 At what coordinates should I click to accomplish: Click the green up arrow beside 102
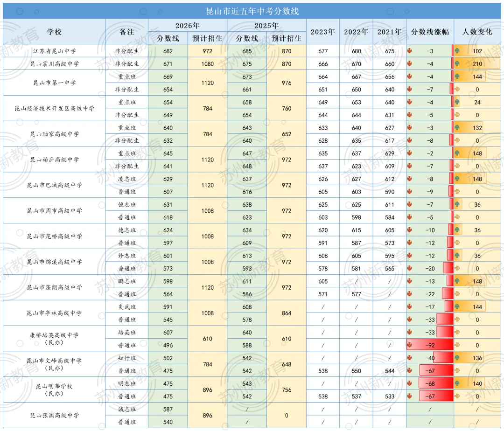[457, 50]
